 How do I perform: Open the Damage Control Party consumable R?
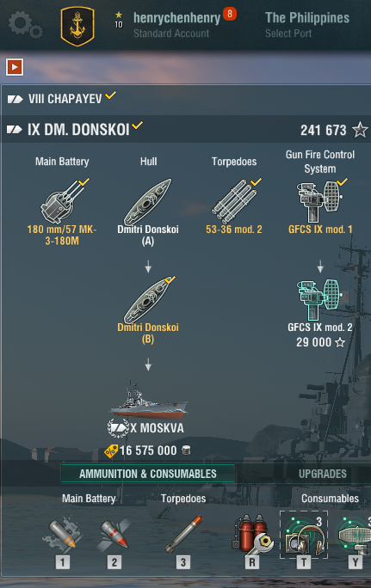point(252,541)
